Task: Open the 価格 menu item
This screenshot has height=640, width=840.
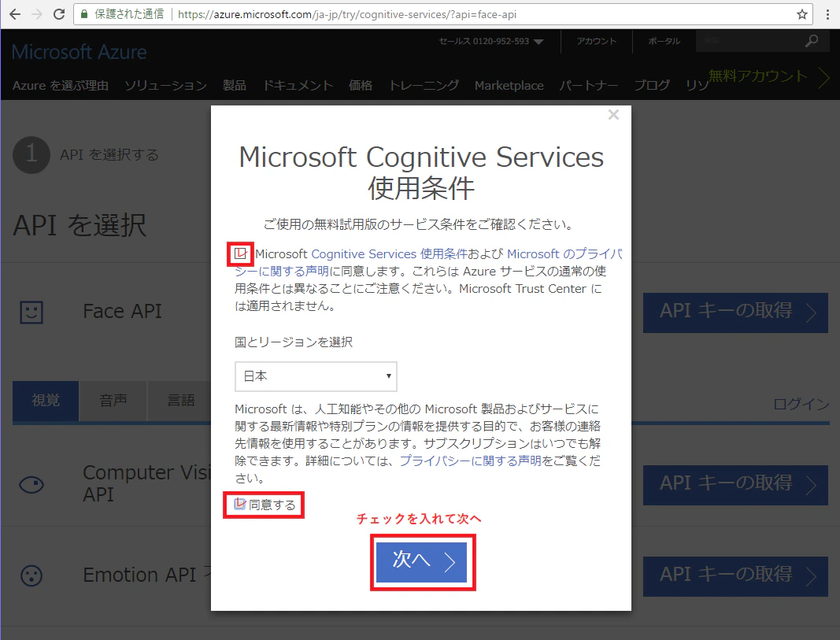Action: tap(361, 86)
